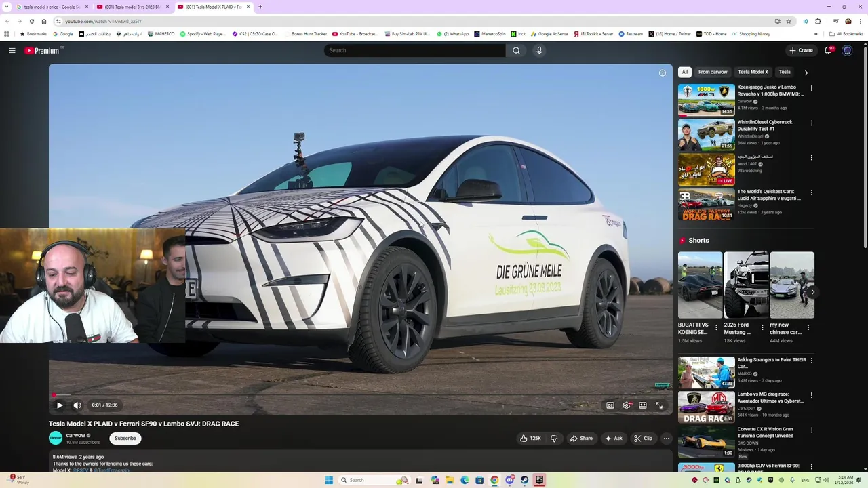Open the YouTube guide hamburger menu
The width and height of the screenshot is (868, 488).
coord(12,50)
